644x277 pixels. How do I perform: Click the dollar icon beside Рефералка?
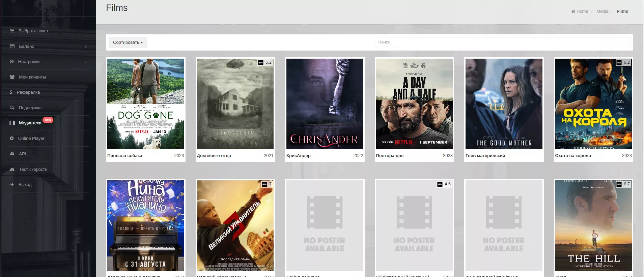tap(11, 92)
